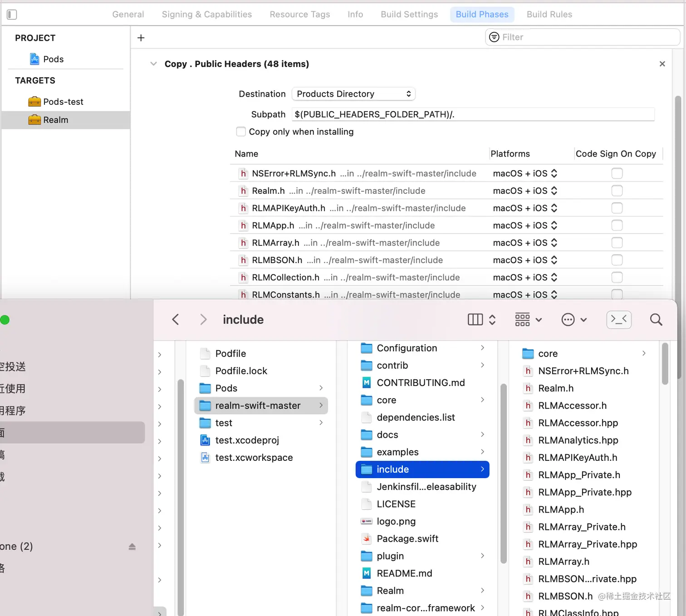The image size is (686, 616).
Task: Change platforms for RLMCollection.h
Action: coord(525,277)
